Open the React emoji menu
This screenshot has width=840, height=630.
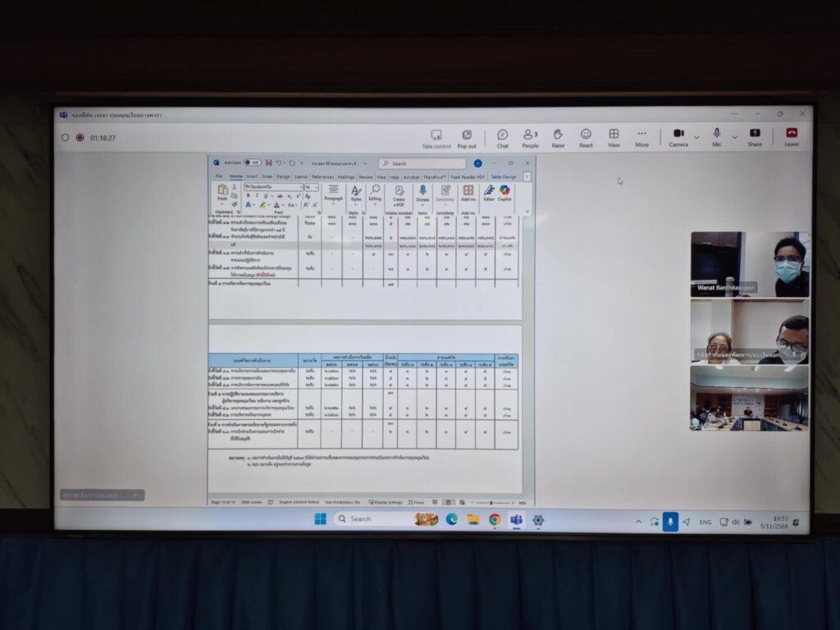point(586,136)
